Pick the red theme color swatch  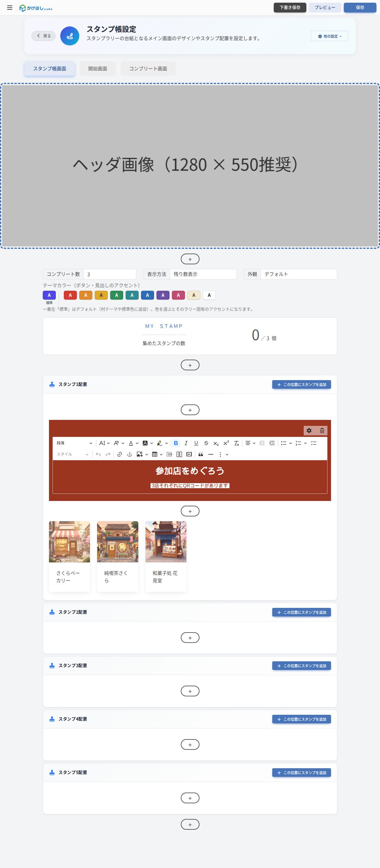70,295
